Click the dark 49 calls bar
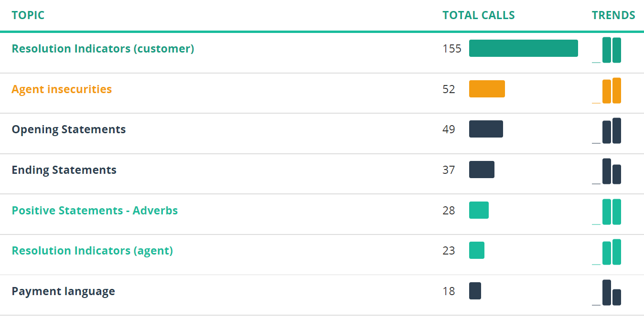 coord(486,129)
